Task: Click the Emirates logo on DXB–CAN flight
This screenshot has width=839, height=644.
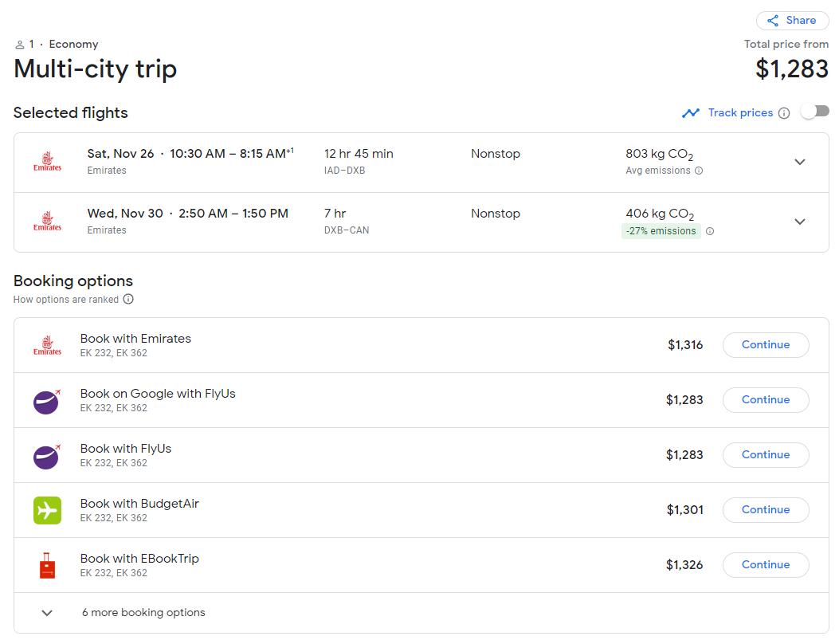Action: pyautogui.click(x=47, y=221)
